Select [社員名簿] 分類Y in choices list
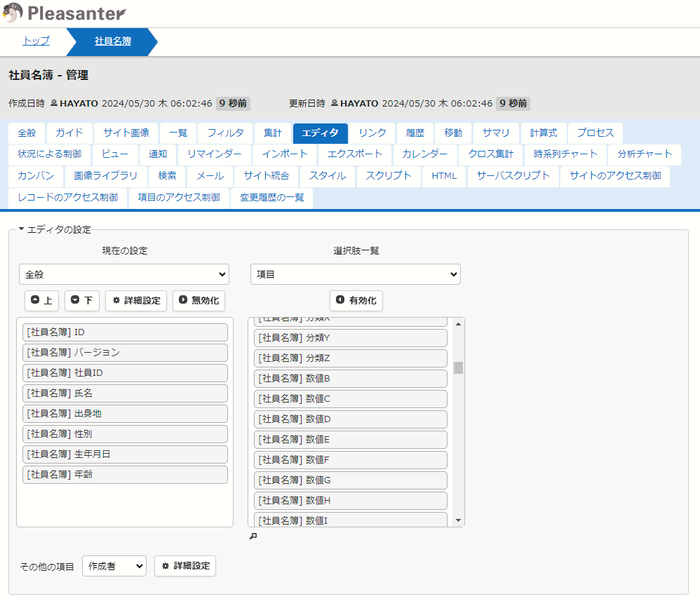 point(351,338)
